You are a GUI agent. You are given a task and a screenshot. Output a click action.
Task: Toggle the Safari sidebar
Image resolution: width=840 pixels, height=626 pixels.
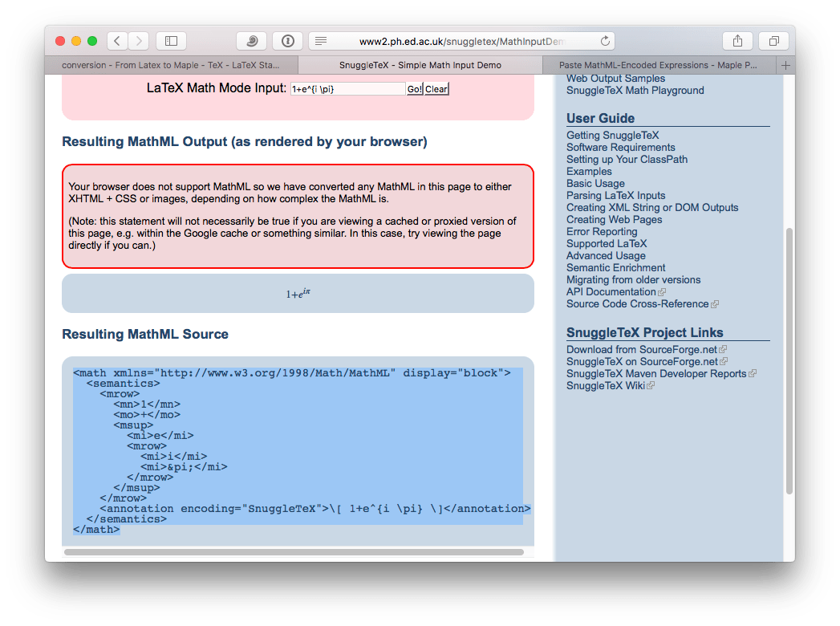click(171, 40)
